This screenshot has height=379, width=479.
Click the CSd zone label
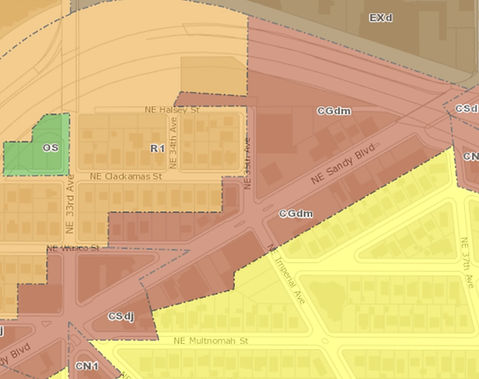click(466, 108)
